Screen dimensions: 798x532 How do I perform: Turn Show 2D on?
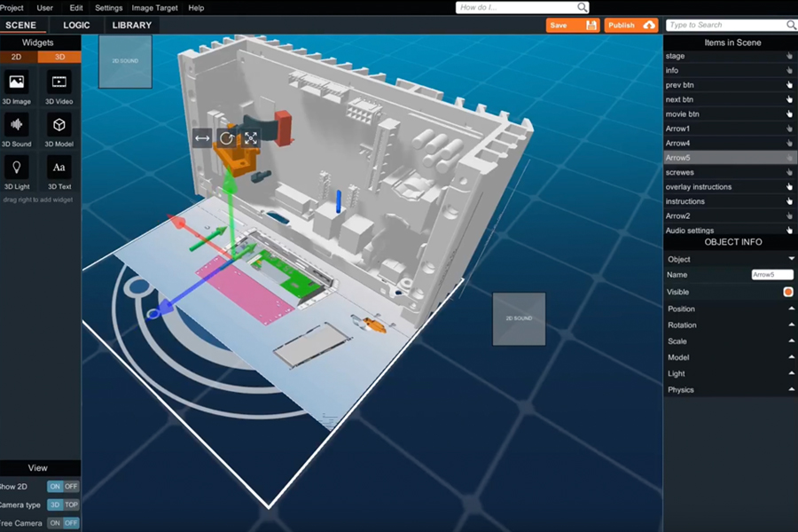[x=55, y=486]
